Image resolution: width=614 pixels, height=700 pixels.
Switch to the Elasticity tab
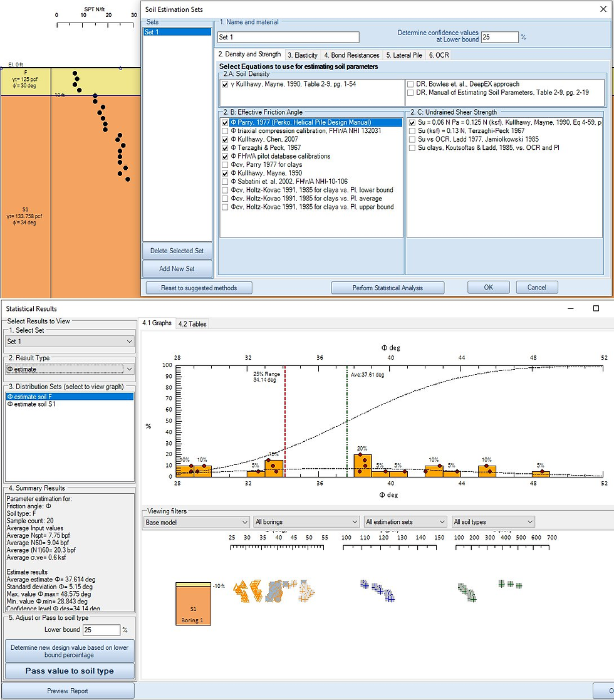coord(303,55)
